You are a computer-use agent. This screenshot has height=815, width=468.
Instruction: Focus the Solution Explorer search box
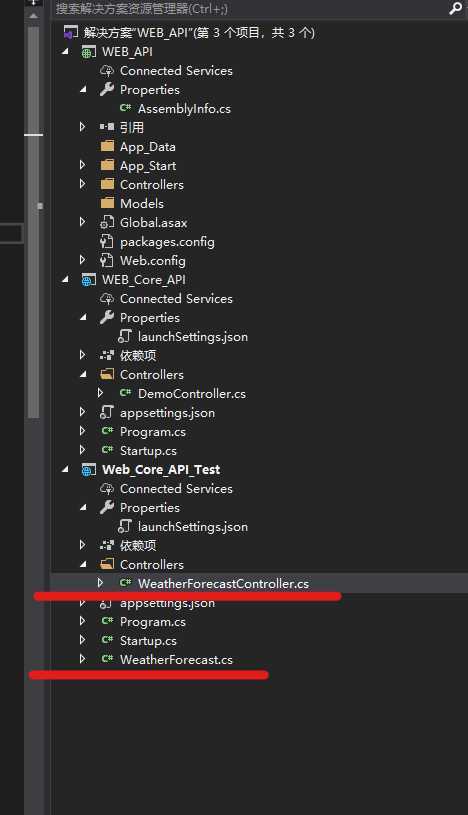(250, 8)
